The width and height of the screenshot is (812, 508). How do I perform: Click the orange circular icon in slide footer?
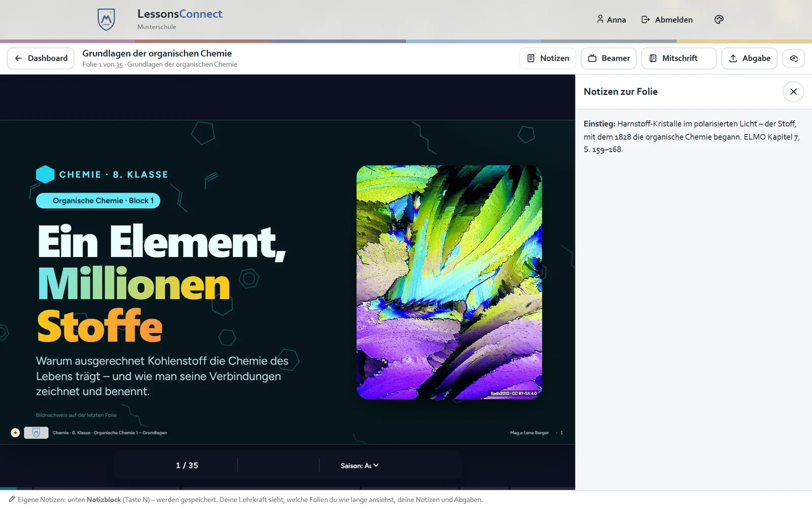coord(15,433)
